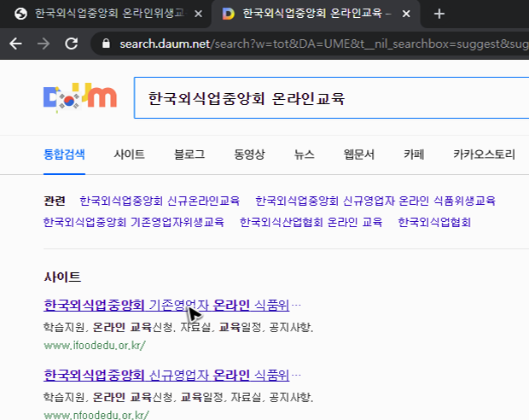Viewport: 529px width, 420px height.
Task: Focus the Daum search box
Action: pyautogui.click(x=331, y=98)
